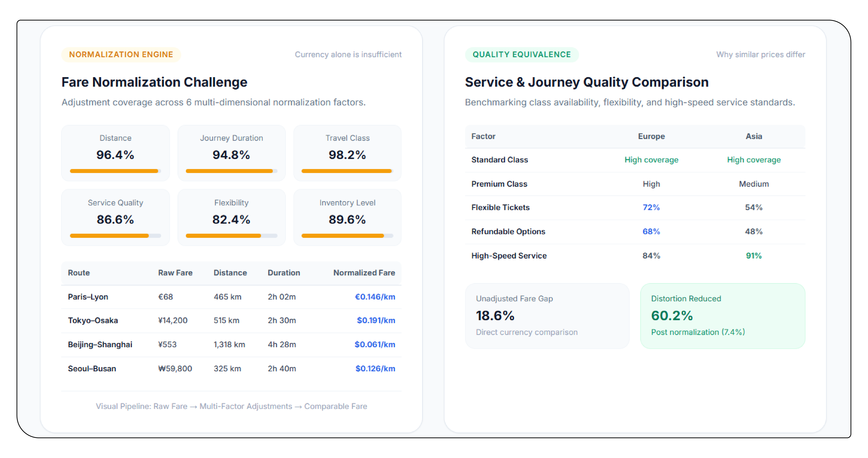Click the 2h 40m duration cell

[282, 369]
